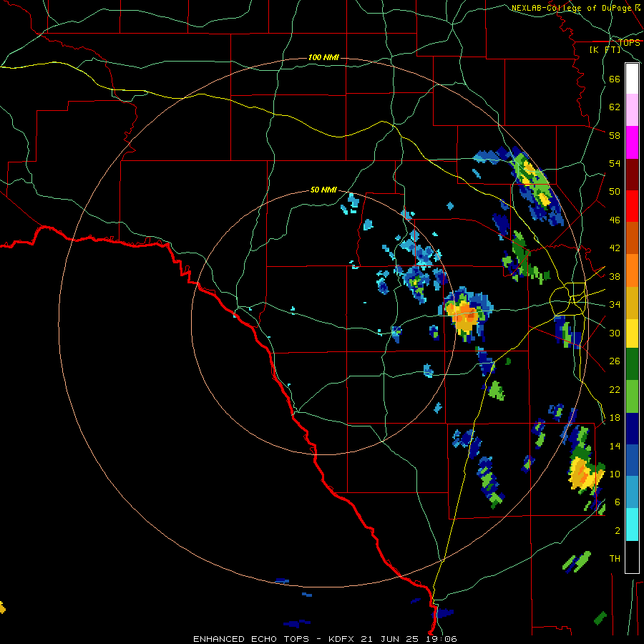Select the 38 legend scale value
This screenshot has width=644, height=644.
[615, 276]
